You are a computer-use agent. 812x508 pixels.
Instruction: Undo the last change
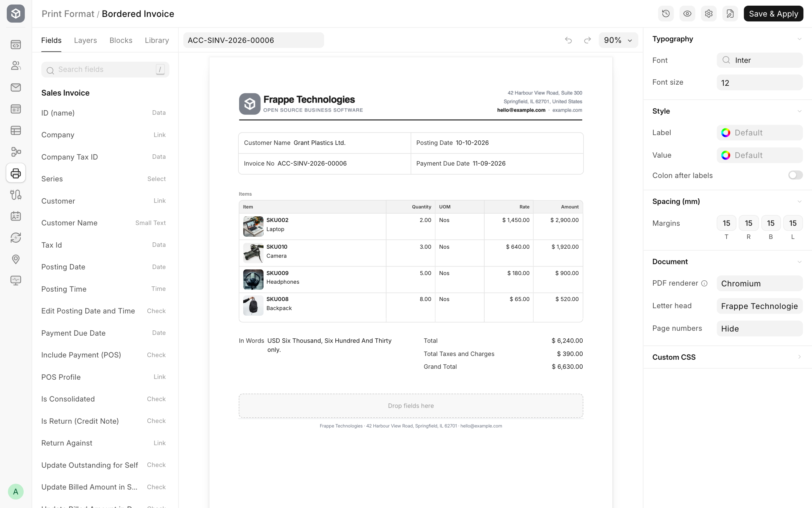click(x=568, y=40)
